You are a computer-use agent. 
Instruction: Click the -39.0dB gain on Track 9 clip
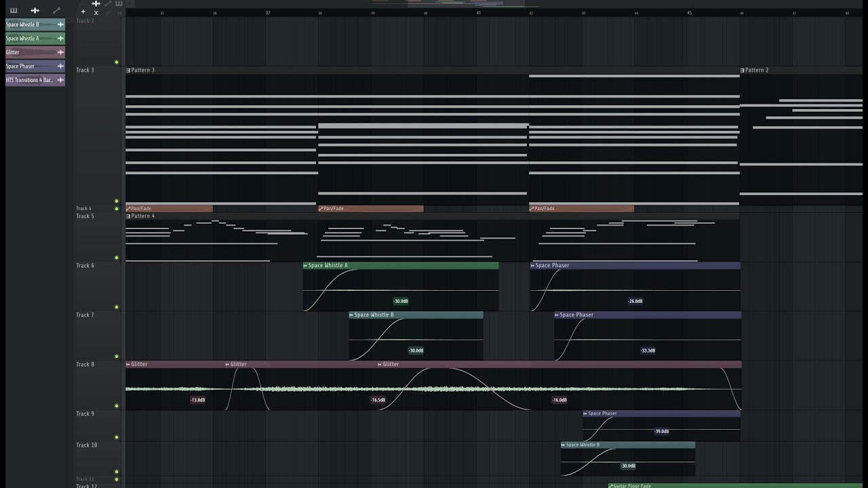661,431
